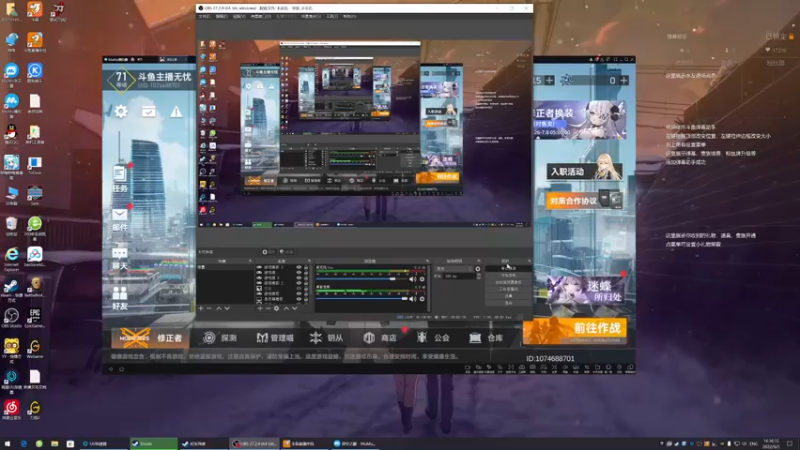The height and width of the screenshot is (450, 800).
Task: Open the Epic Games desktop shortcut
Action: pyautogui.click(x=35, y=318)
